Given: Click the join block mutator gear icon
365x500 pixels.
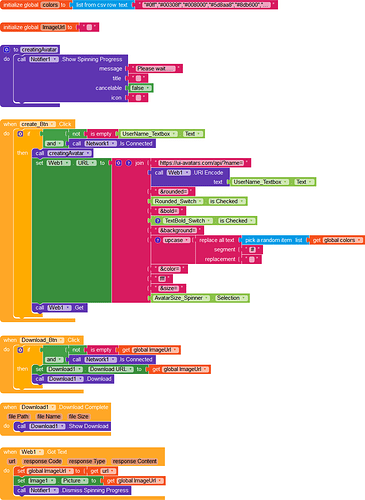Looking at the screenshot, I should [119, 163].
